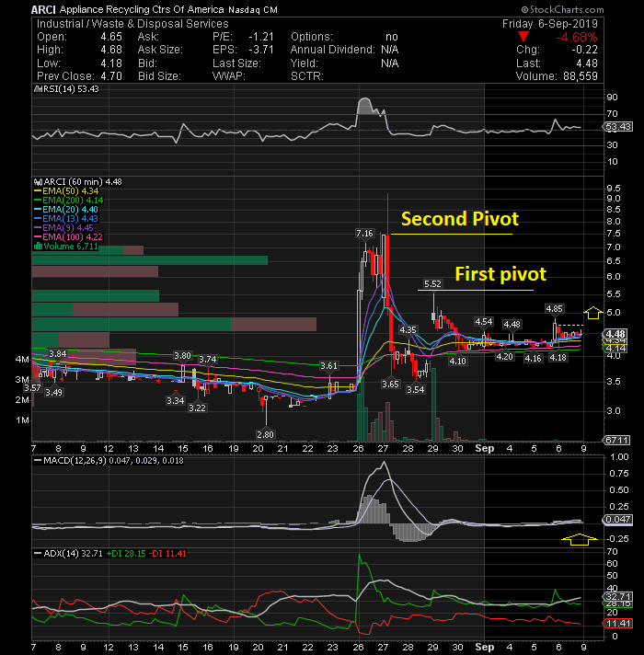The image size is (644, 655).
Task: Click the -DI 11.41 label
Action: [168, 554]
